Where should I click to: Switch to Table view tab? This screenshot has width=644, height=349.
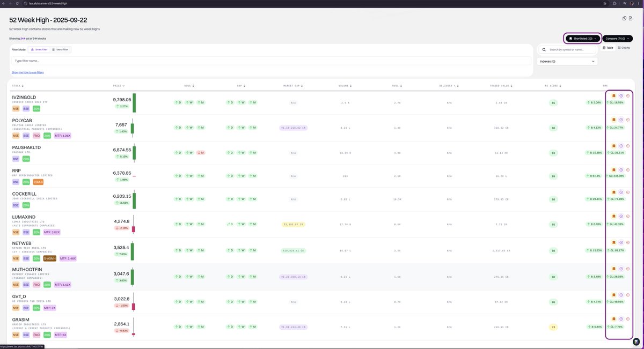click(608, 48)
